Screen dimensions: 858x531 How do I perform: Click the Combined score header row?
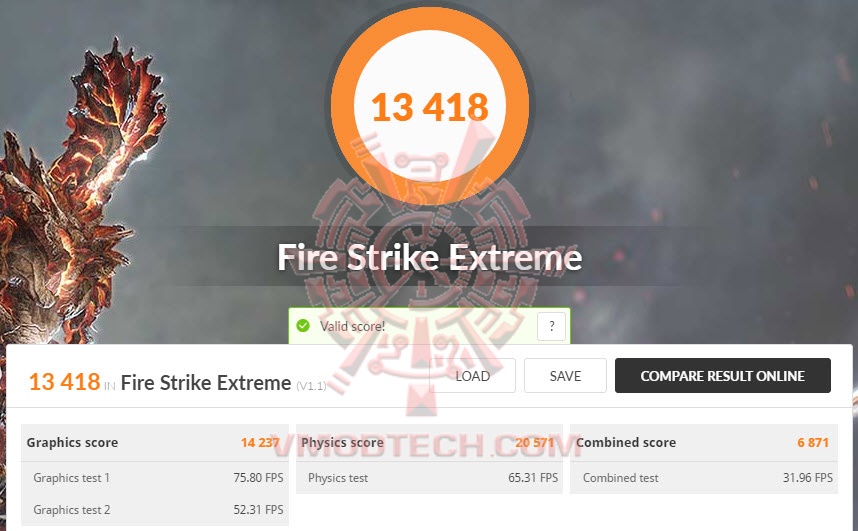coord(704,442)
